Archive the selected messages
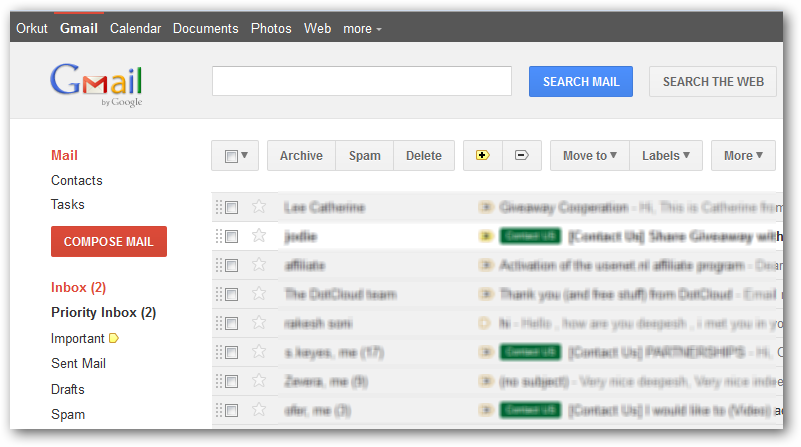 [301, 155]
